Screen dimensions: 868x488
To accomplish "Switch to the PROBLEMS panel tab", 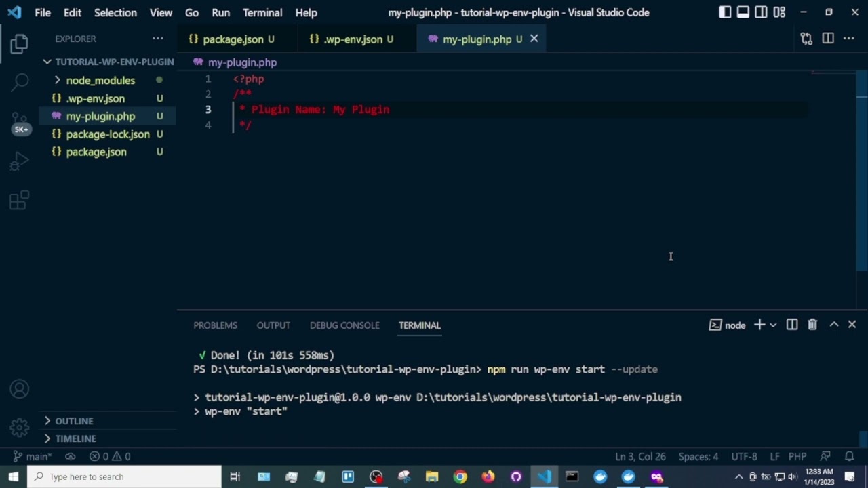I will pos(215,325).
